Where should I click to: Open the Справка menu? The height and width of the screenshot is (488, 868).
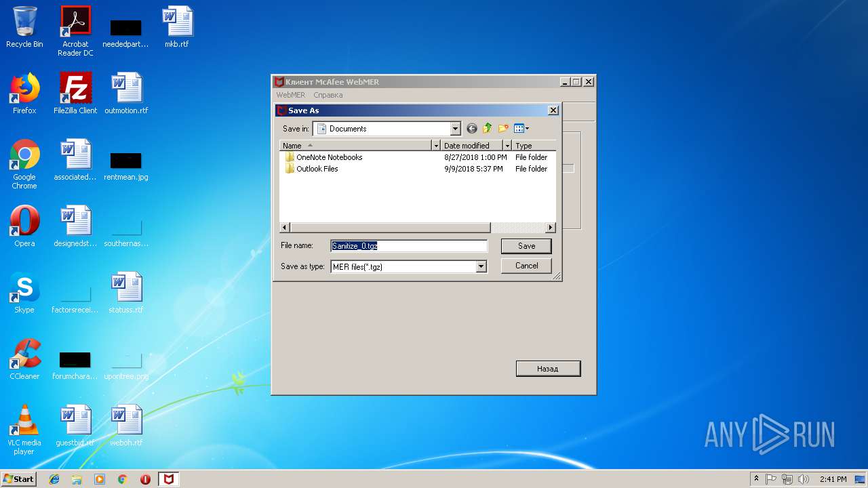point(328,95)
